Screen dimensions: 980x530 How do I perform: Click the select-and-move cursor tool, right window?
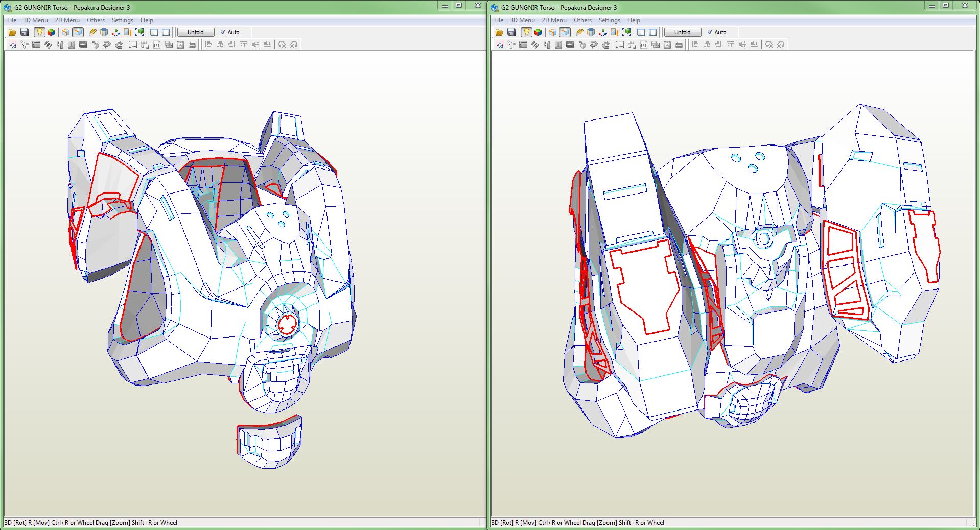(500, 45)
